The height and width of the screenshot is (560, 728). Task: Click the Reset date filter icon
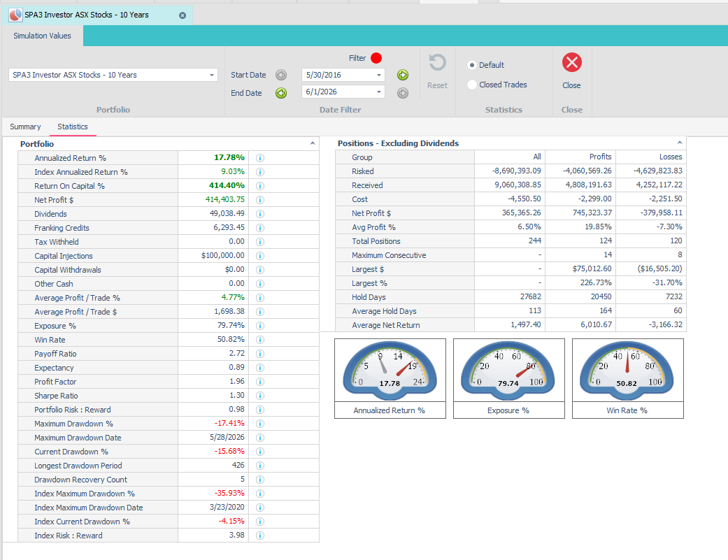click(437, 63)
